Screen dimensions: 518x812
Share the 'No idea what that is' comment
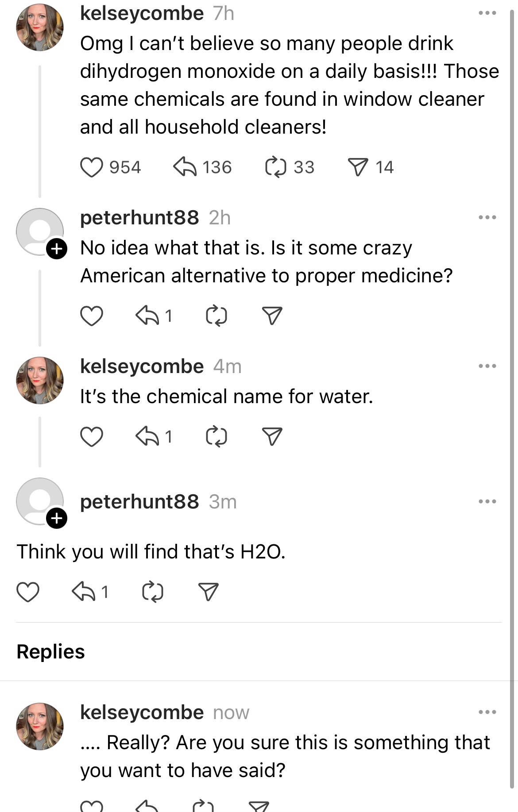pos(272,316)
